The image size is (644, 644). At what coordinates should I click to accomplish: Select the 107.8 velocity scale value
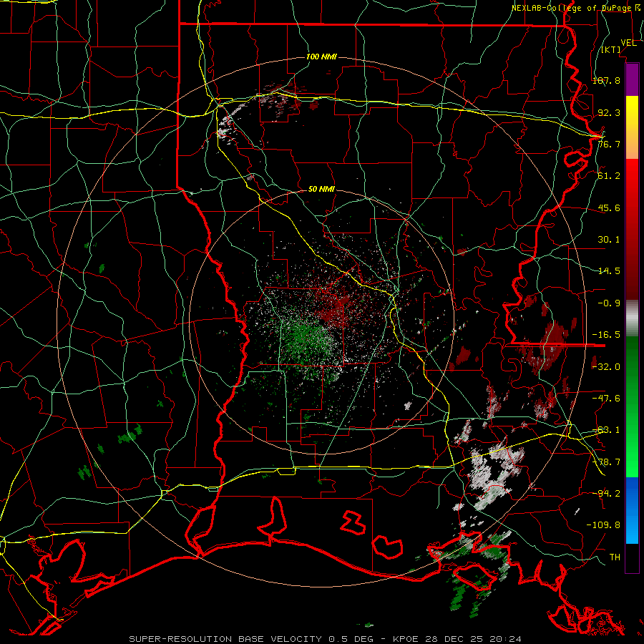(606, 80)
